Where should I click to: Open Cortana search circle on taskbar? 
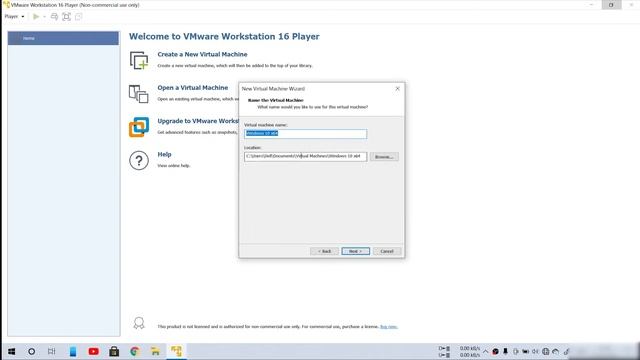click(31, 351)
